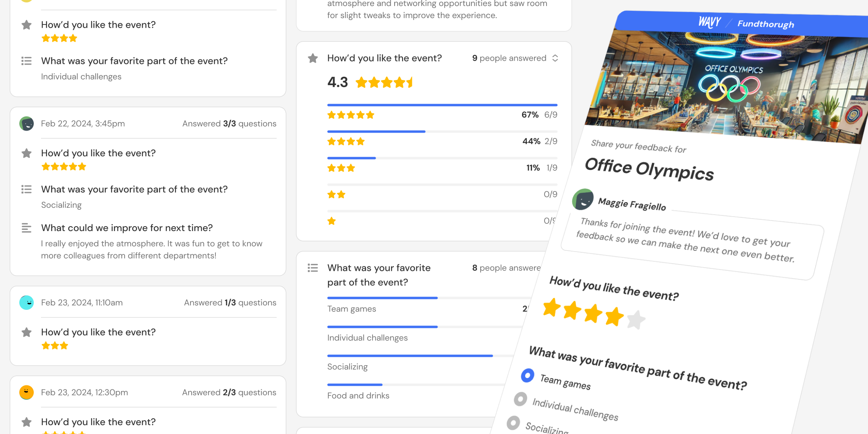
Task: Click 'Socializing' answer in Feb 22 card
Action: coord(61,205)
